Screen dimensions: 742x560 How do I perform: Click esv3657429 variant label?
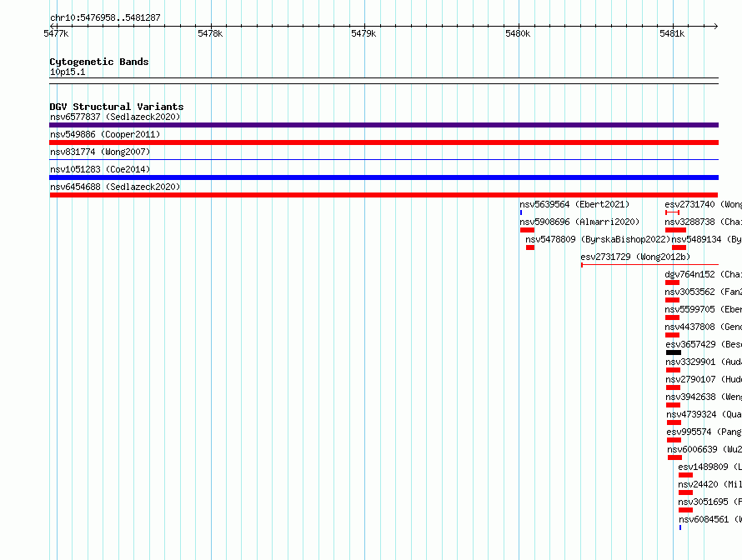coord(704,344)
